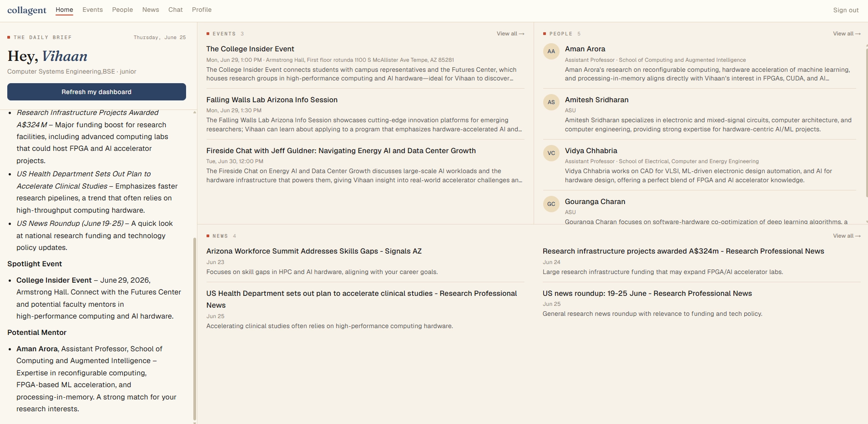The width and height of the screenshot is (868, 424).
Task: Click 'Research Infrastructure Projects Awarded' brief item
Action: tap(87, 118)
